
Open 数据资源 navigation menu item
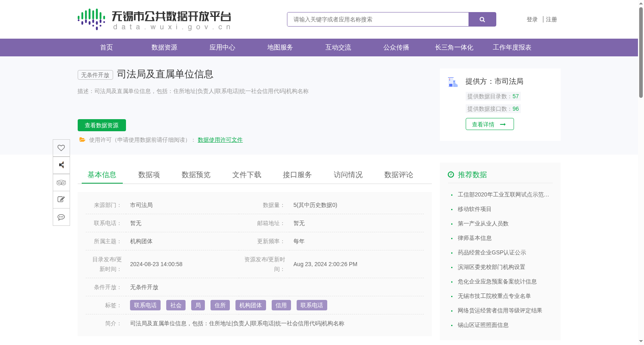point(164,48)
